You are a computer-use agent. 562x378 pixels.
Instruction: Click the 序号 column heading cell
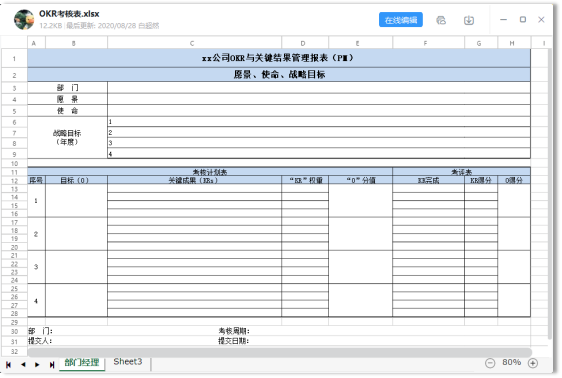(x=36, y=180)
